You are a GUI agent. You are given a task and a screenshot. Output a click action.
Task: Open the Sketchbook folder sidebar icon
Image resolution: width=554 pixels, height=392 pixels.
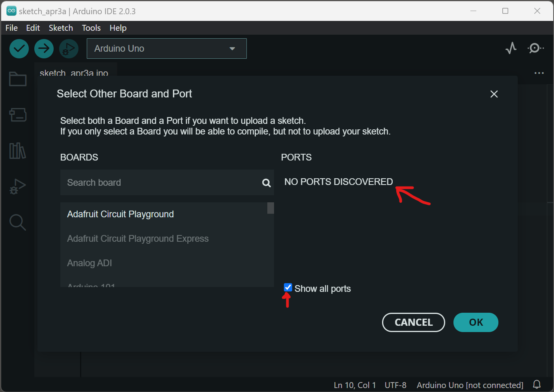coord(18,79)
